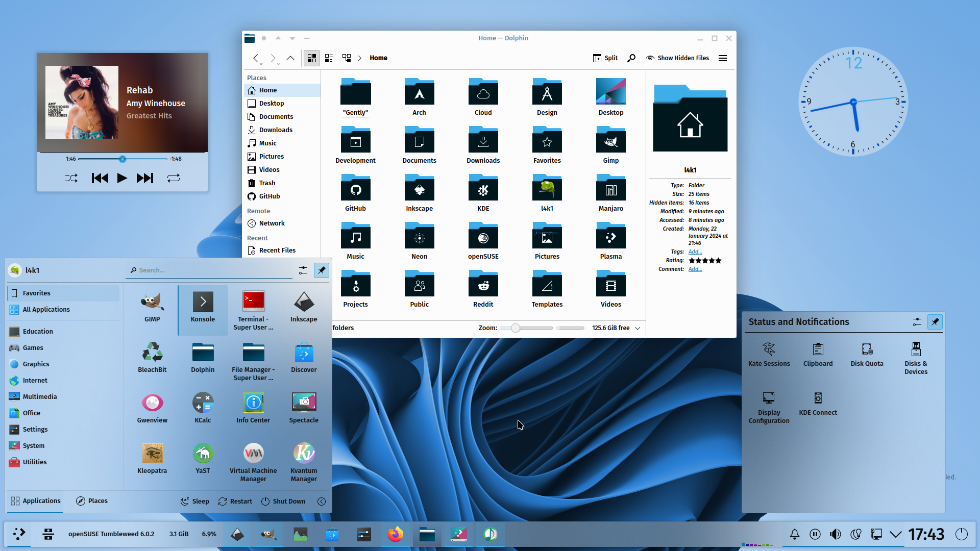The width and height of the screenshot is (980, 551).
Task: Click Add comment link in info panel
Action: (695, 269)
